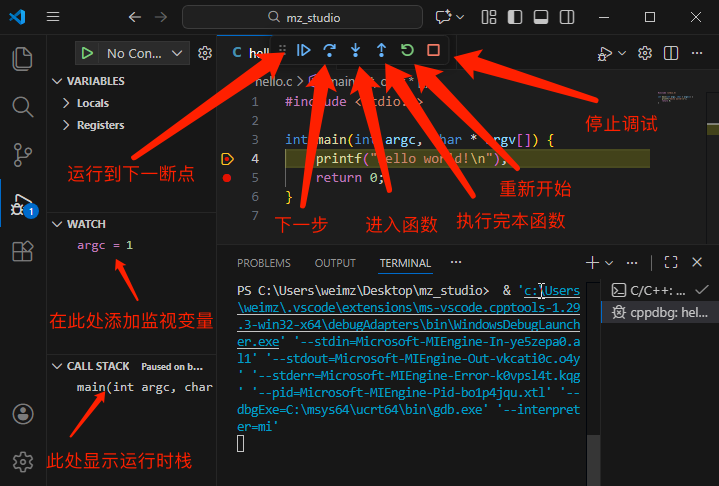This screenshot has height=486, width=719.
Task: Toggle the breakpoint on line 5
Action: (x=227, y=178)
